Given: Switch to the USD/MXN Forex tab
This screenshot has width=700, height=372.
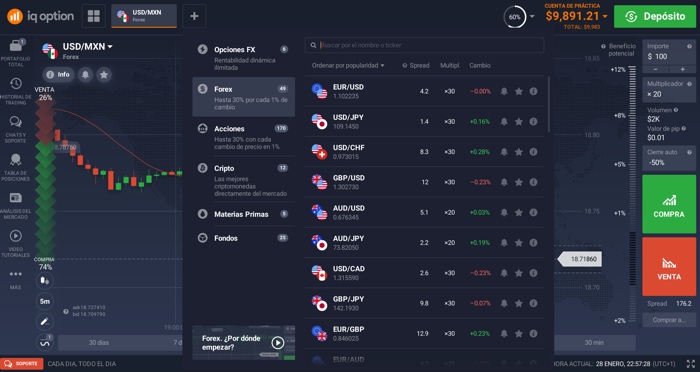Looking at the screenshot, I should click(144, 16).
